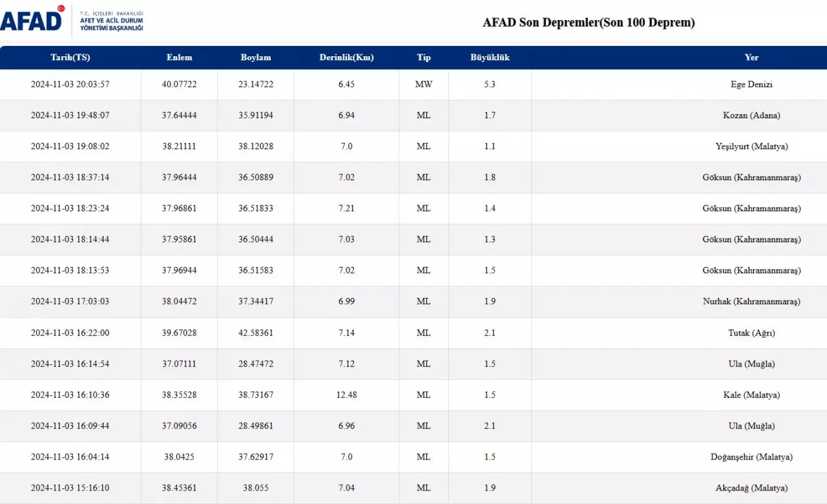This screenshot has height=504, width=827.
Task: Click the 12.48 depth value
Action: click(x=346, y=395)
